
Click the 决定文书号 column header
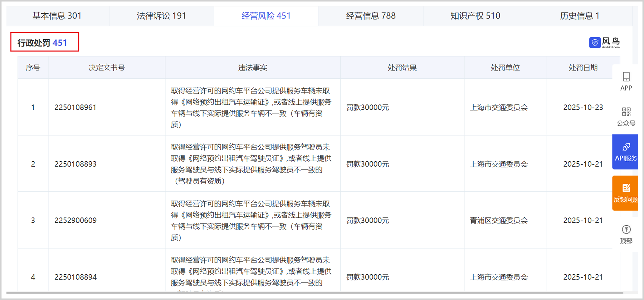click(x=107, y=68)
